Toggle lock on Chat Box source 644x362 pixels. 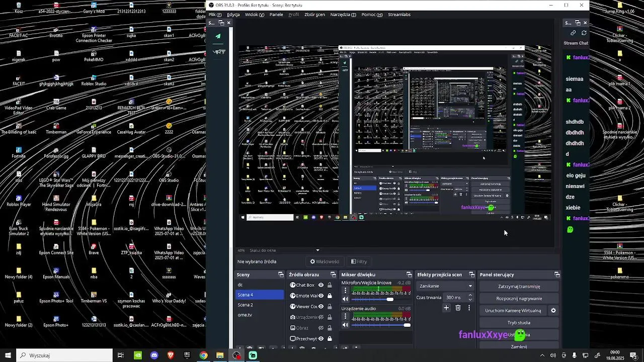330,285
